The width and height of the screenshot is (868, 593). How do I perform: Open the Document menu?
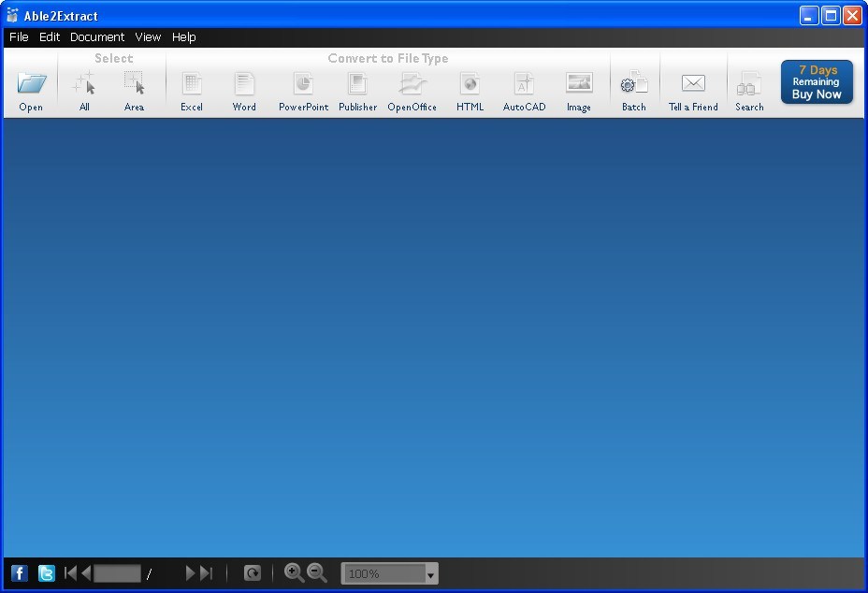pos(96,37)
